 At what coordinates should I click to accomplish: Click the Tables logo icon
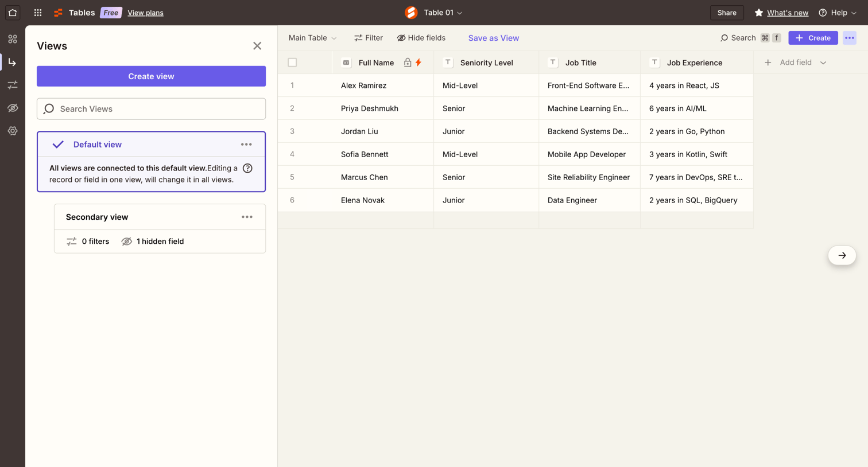pyautogui.click(x=58, y=13)
